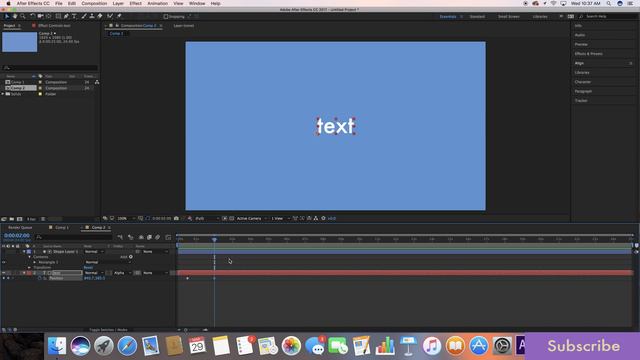The image size is (640, 360).
Task: Select the Pan Behind anchor point tool
Action: click(x=49, y=16)
